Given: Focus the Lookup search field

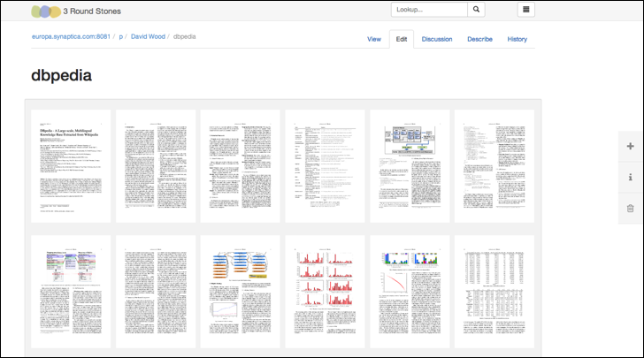Looking at the screenshot, I should (x=429, y=10).
